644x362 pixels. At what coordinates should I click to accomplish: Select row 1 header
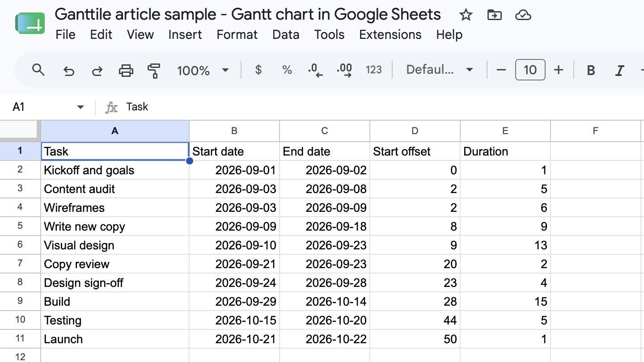click(20, 151)
